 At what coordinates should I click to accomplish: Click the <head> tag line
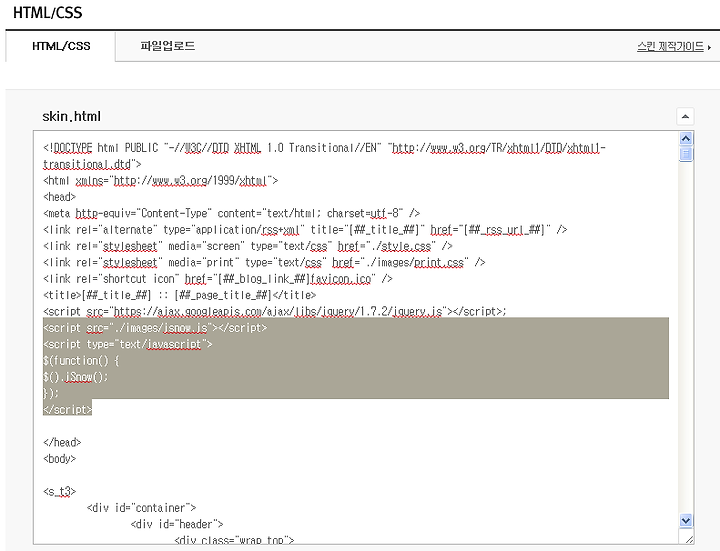pos(59,197)
